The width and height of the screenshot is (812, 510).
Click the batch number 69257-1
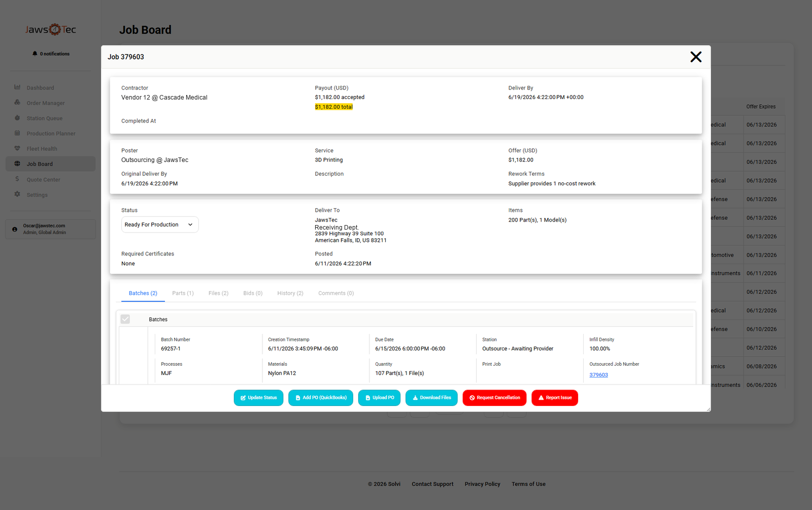pos(171,348)
